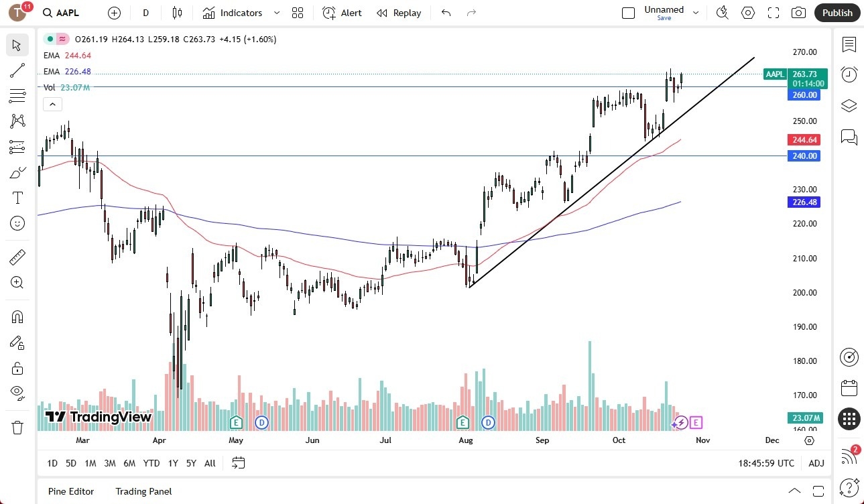This screenshot has width=864, height=504.
Task: Start bar Replay mode
Action: click(x=399, y=13)
